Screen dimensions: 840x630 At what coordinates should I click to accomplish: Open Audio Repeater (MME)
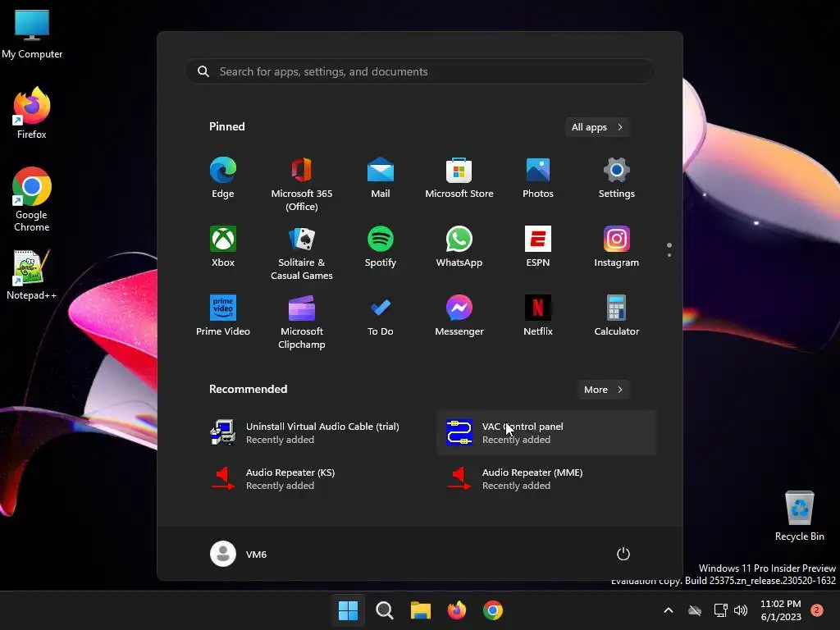(546, 479)
